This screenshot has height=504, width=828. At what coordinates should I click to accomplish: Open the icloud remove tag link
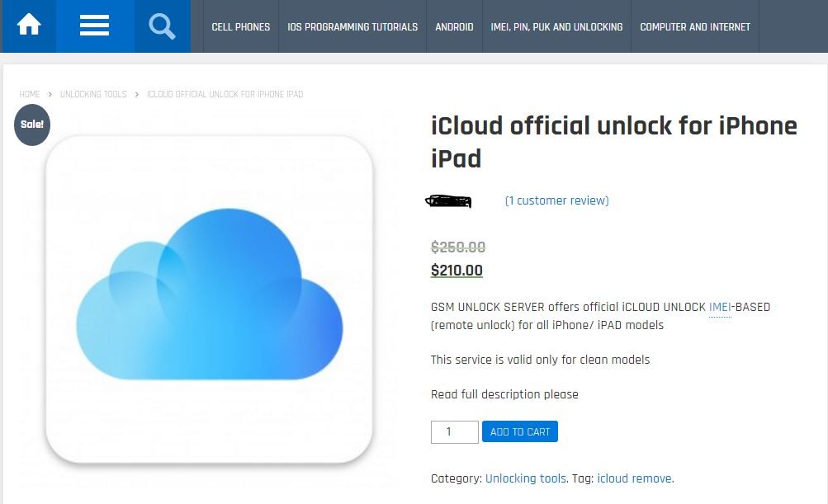pos(635,478)
